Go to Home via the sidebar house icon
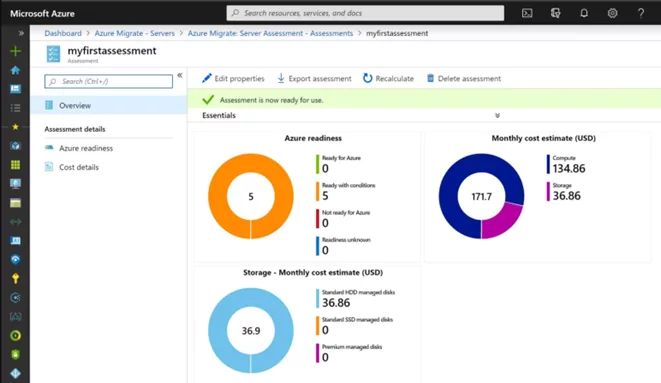This screenshot has height=383, width=661. click(15, 70)
